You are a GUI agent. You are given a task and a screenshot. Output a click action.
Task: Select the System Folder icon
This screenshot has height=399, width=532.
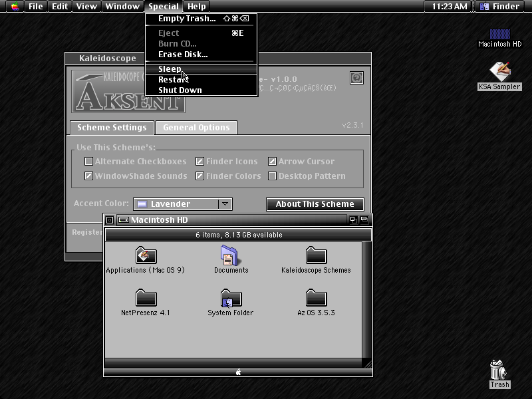(231, 297)
